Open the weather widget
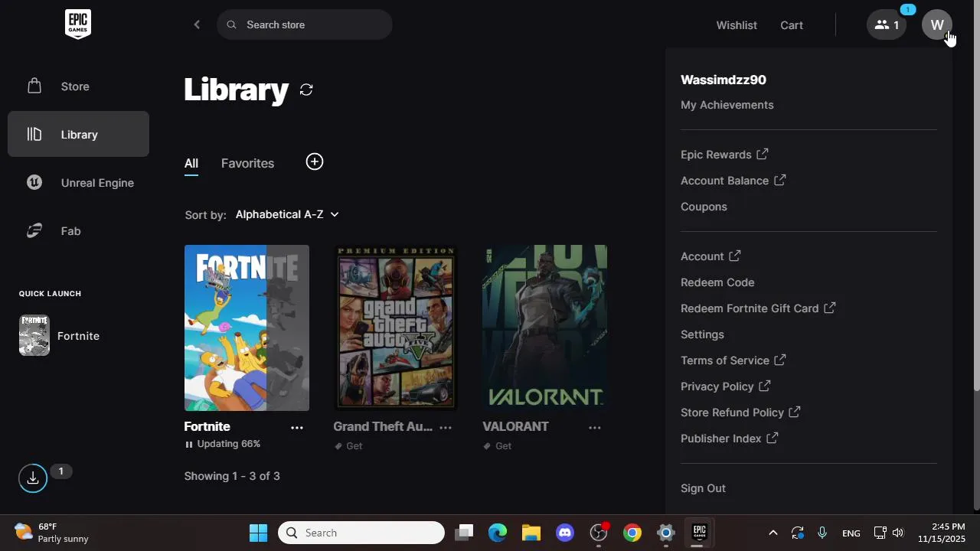 pos(52,533)
